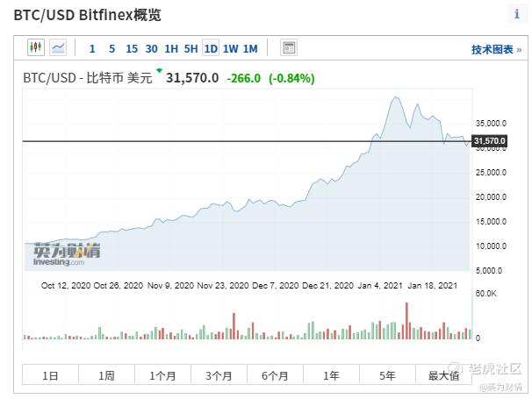The image size is (532, 399).
Task: Choose the 30-minute interval
Action: point(152,49)
